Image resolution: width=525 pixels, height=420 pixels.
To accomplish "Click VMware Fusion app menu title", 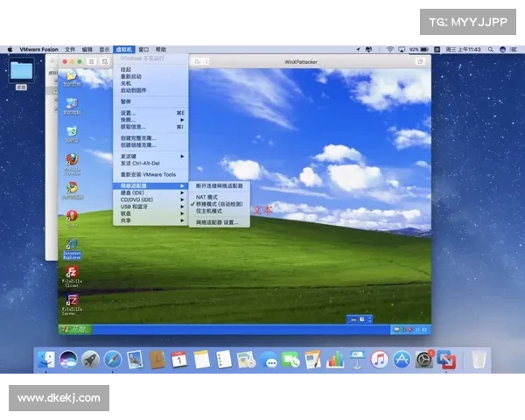I will pyautogui.click(x=38, y=50).
